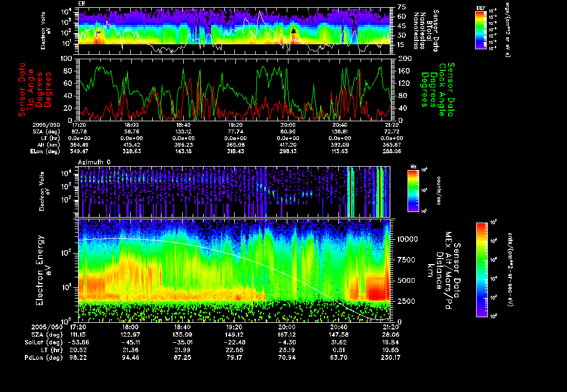Select SZA value 82.78
Screen dimensions: 567x392
point(79,132)
